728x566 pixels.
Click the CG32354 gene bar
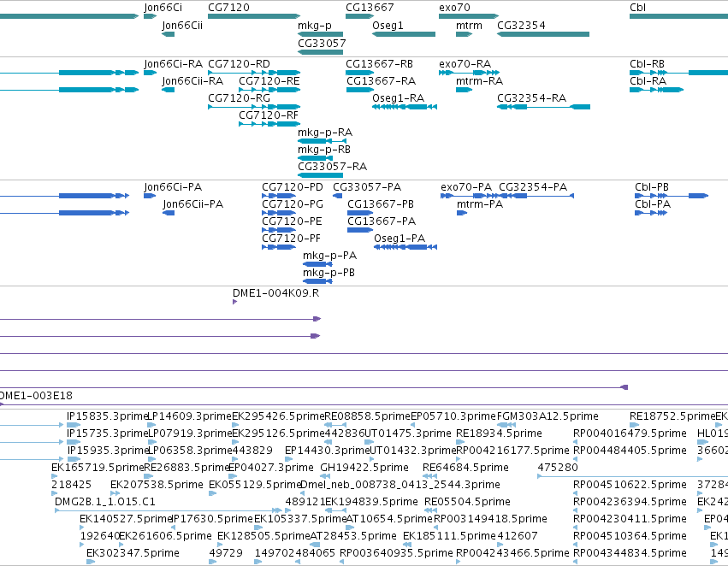(x=543, y=34)
